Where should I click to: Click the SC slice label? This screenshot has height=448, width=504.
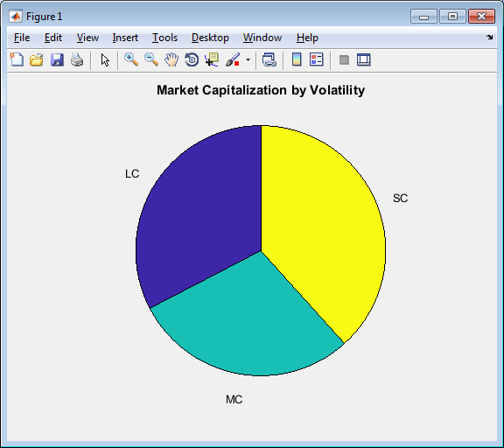(x=400, y=199)
